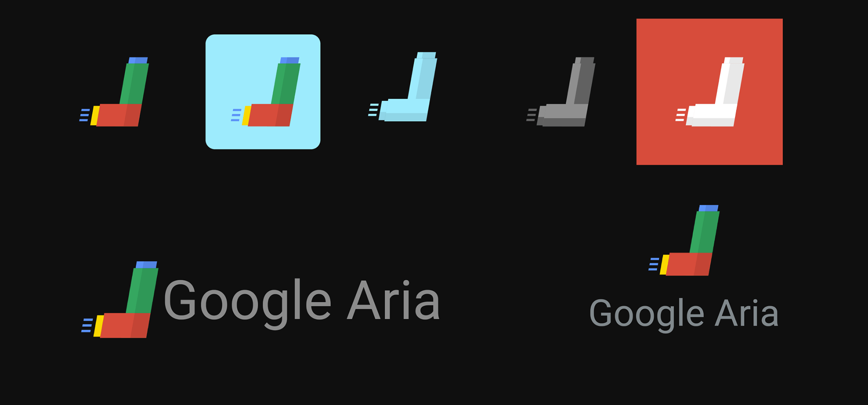
Task: Click the green body of the top-left inhaler
Action: point(134,84)
